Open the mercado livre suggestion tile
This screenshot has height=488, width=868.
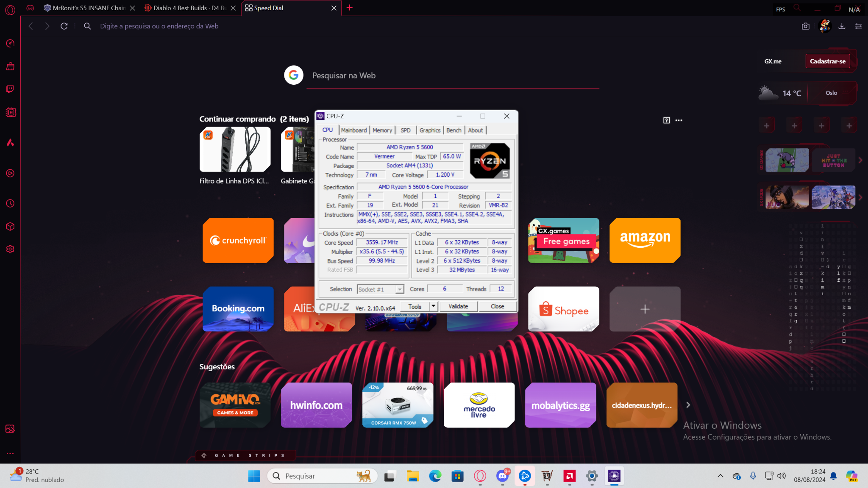tap(479, 405)
